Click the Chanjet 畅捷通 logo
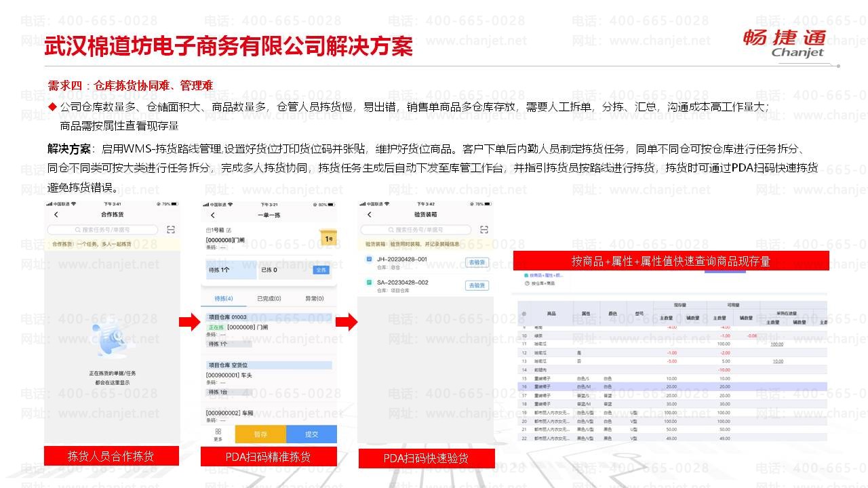Screen dimensions: 868x488 [x=784, y=43]
